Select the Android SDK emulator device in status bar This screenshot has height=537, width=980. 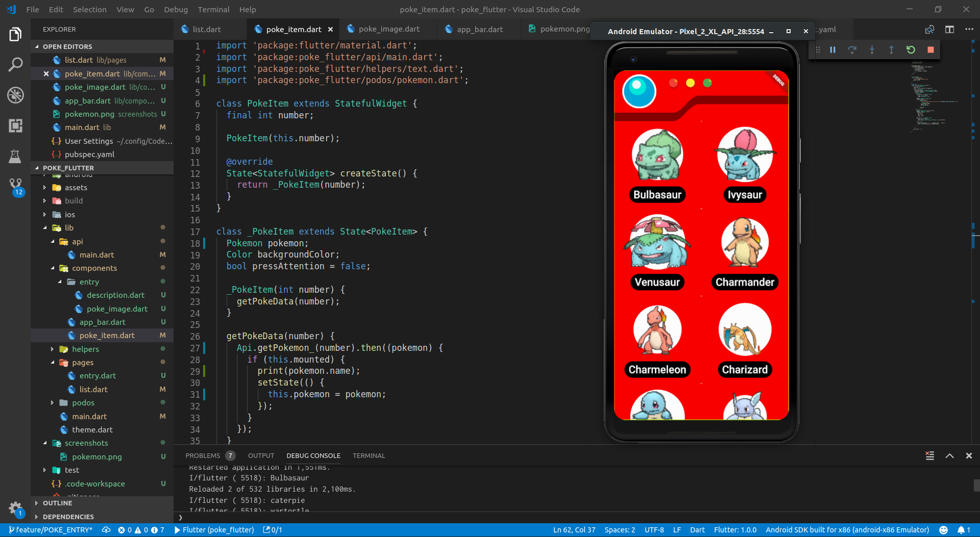pos(847,530)
